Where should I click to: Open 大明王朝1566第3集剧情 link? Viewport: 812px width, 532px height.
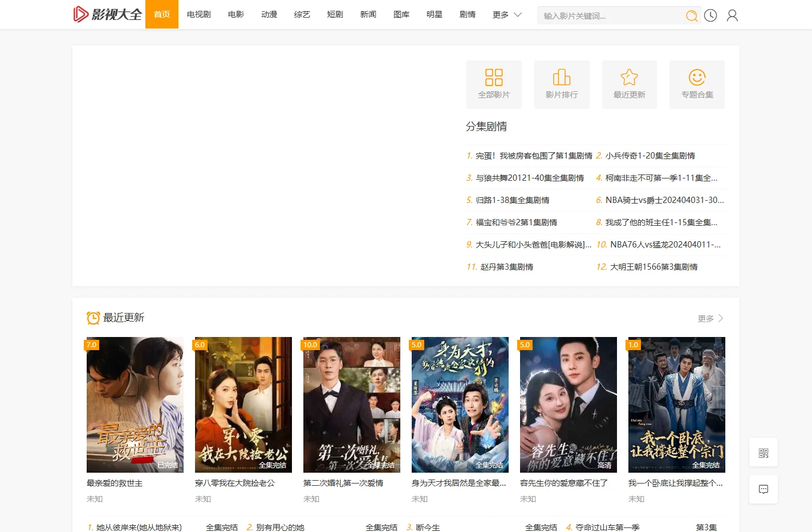[x=653, y=267]
